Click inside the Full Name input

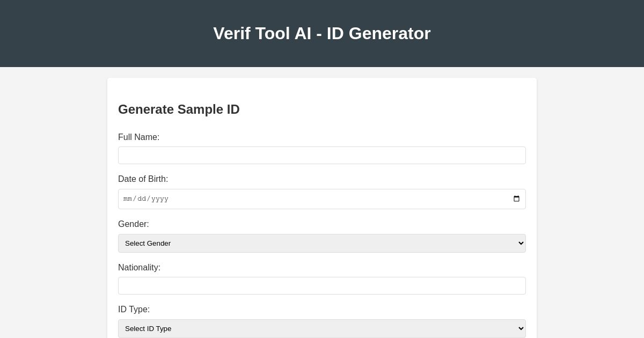(x=322, y=155)
